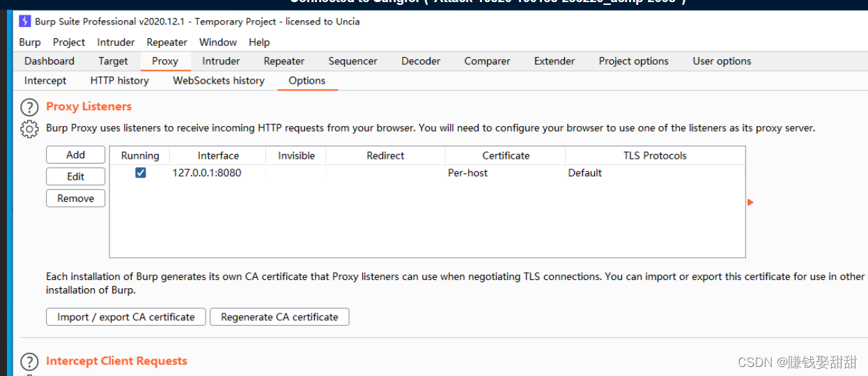
Task: Click the Proxy Listeners section heading
Action: click(88, 107)
